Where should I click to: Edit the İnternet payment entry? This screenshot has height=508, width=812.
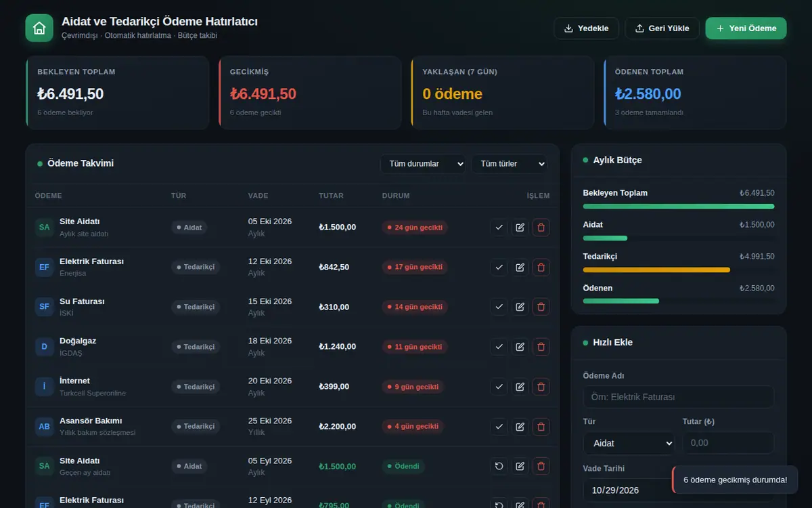[x=520, y=387]
